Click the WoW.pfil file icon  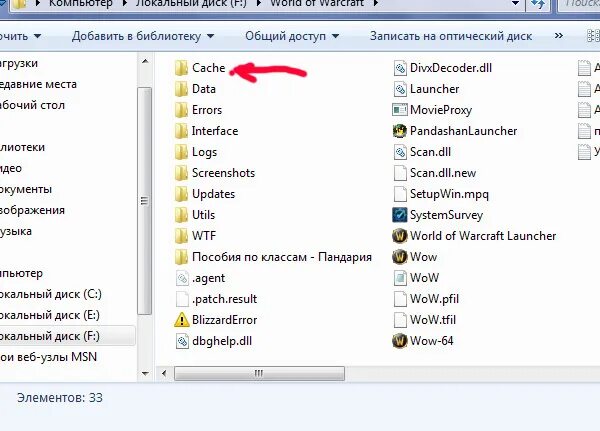click(400, 299)
